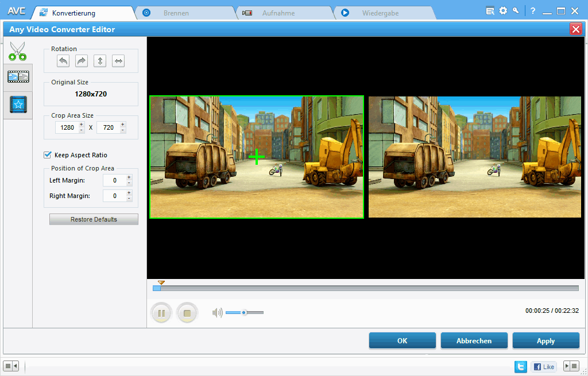Viewport: 588px width, 376px height.
Task: Click the Twitter bird icon
Action: 520,367
